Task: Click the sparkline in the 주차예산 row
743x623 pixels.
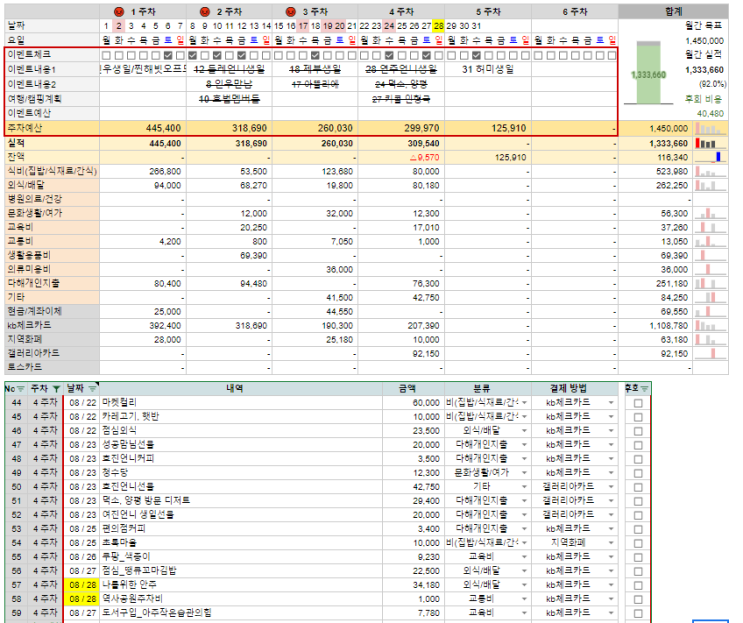Action: point(710,128)
